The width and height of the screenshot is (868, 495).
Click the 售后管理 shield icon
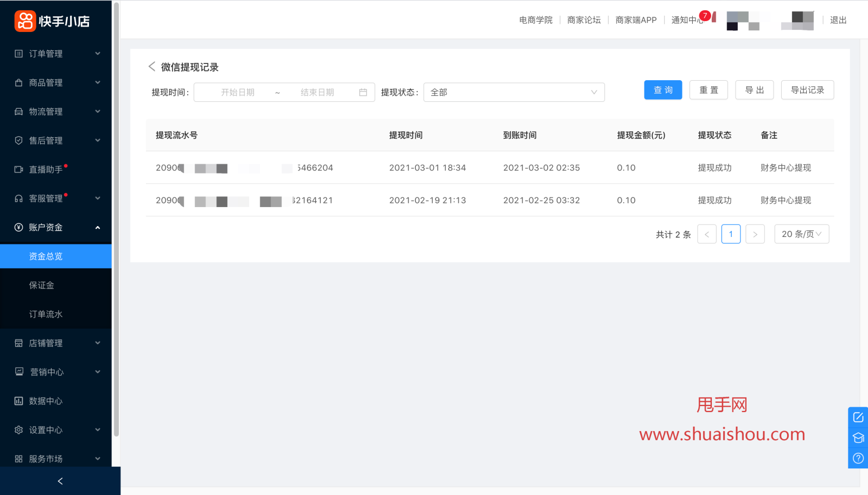(x=18, y=140)
